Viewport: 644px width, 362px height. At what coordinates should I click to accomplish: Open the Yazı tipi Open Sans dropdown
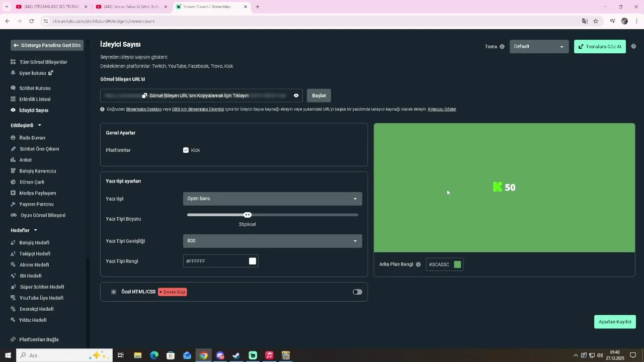273,199
